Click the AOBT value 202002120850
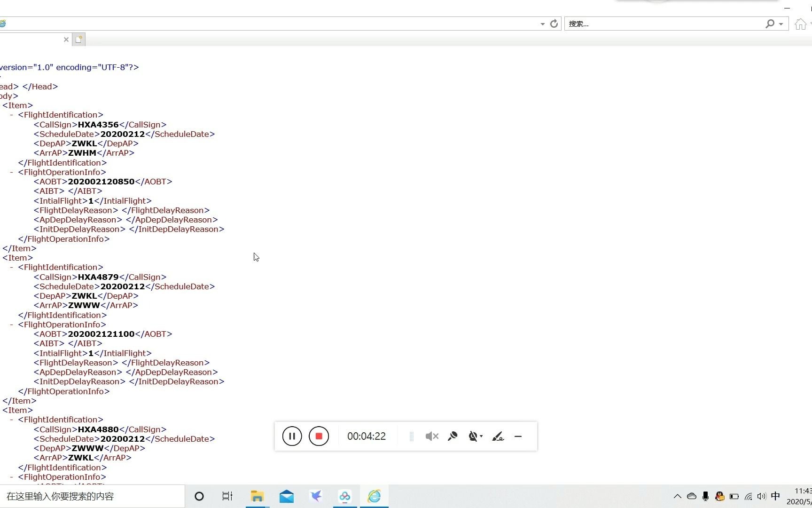The width and height of the screenshot is (812, 508). [x=101, y=182]
